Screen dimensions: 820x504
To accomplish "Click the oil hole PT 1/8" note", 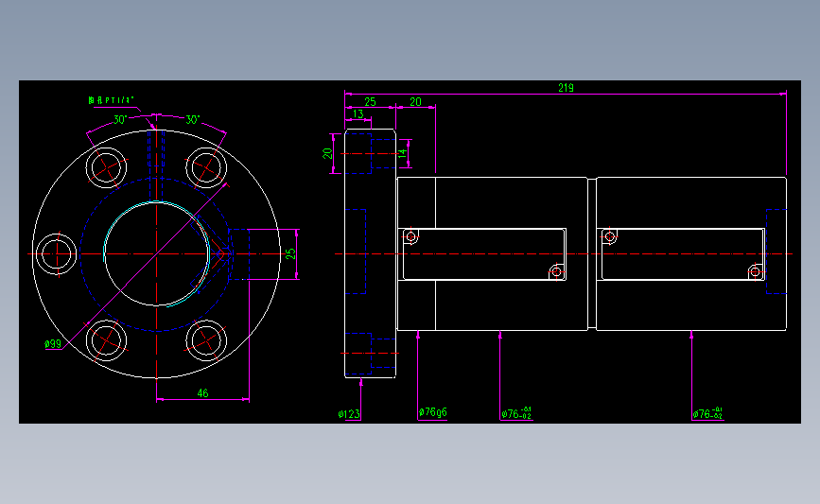I will 112,100.
